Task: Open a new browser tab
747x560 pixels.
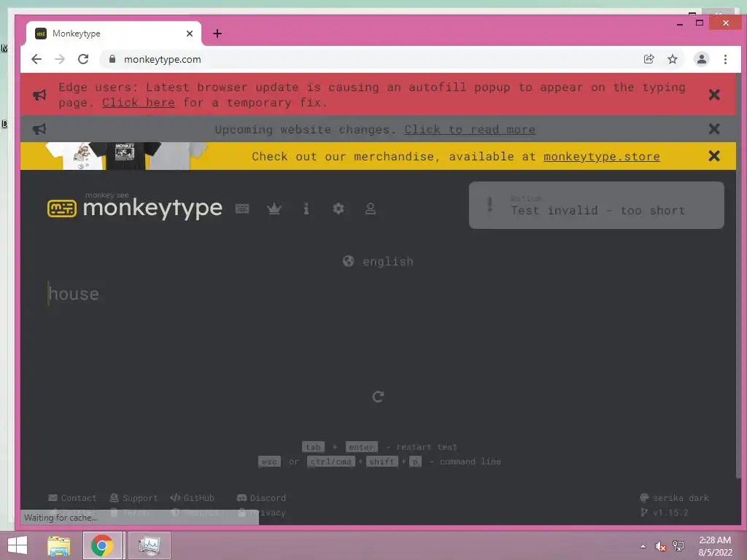Action: [x=217, y=34]
